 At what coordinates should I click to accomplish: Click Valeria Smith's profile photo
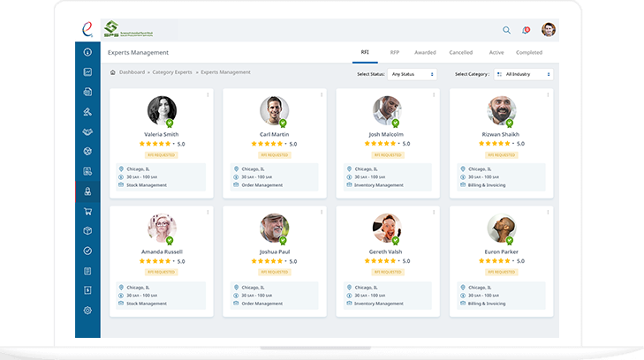(x=162, y=110)
